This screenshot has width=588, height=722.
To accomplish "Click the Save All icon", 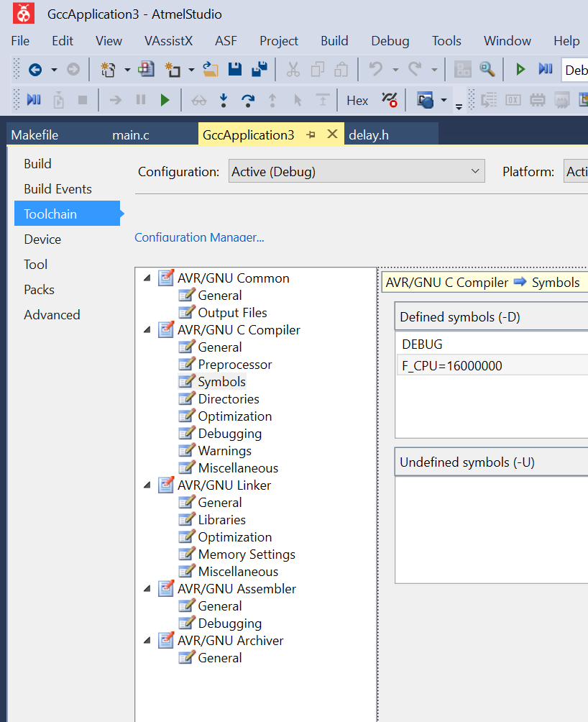I will coord(259,70).
